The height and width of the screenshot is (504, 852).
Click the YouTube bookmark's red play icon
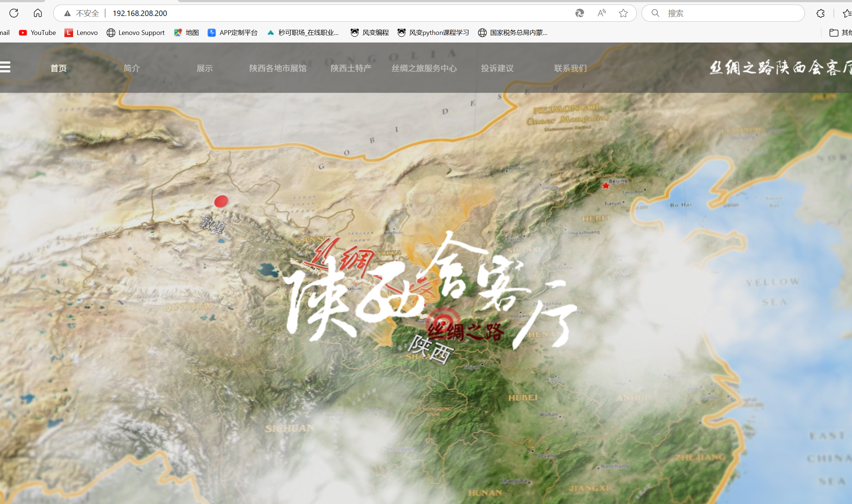pos(23,33)
